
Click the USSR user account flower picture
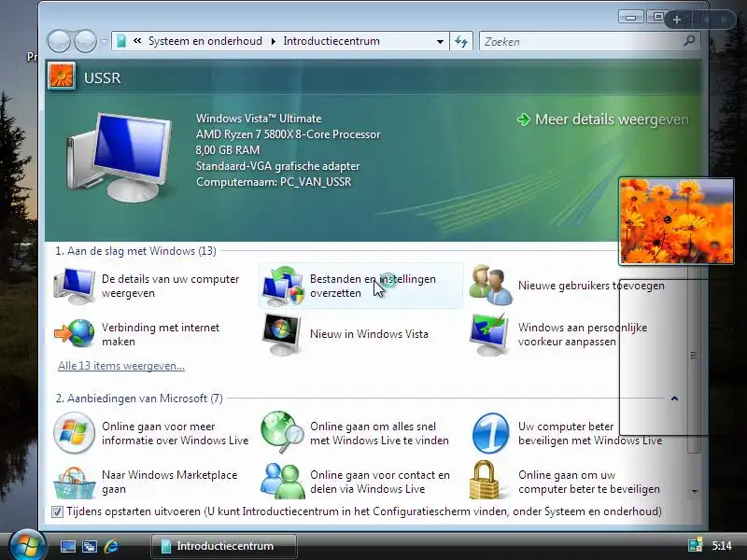point(62,77)
